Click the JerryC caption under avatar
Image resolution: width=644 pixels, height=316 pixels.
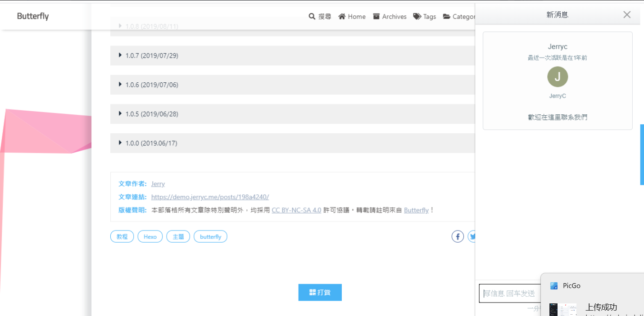pyautogui.click(x=558, y=96)
